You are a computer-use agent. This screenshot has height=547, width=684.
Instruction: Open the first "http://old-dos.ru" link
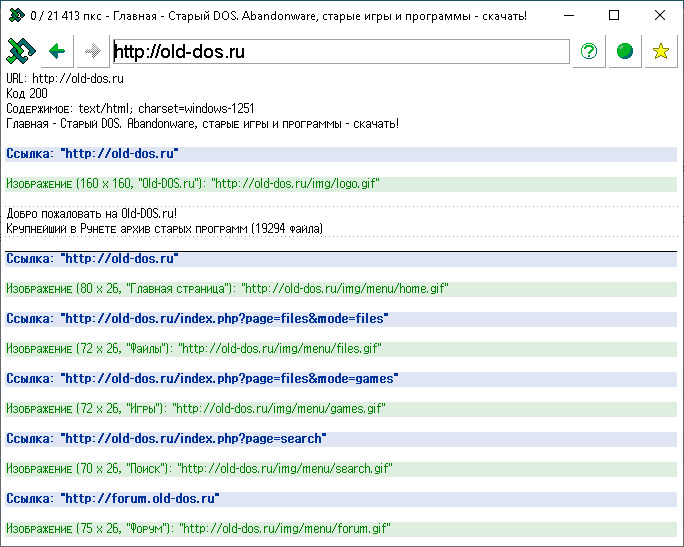[119, 154]
